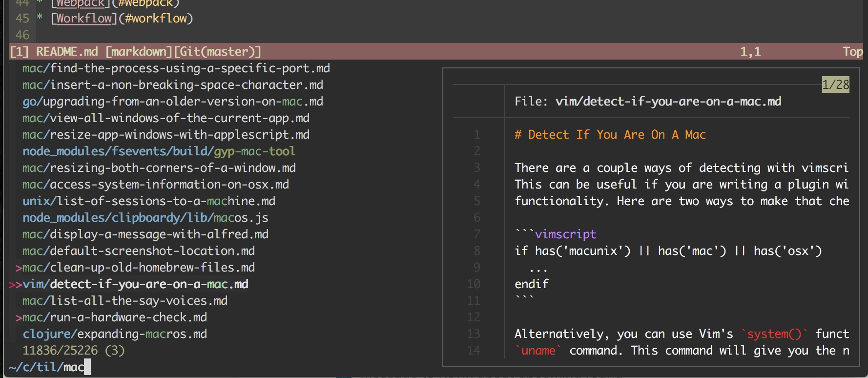Select clojure/expanding-macros.md result

(x=114, y=334)
